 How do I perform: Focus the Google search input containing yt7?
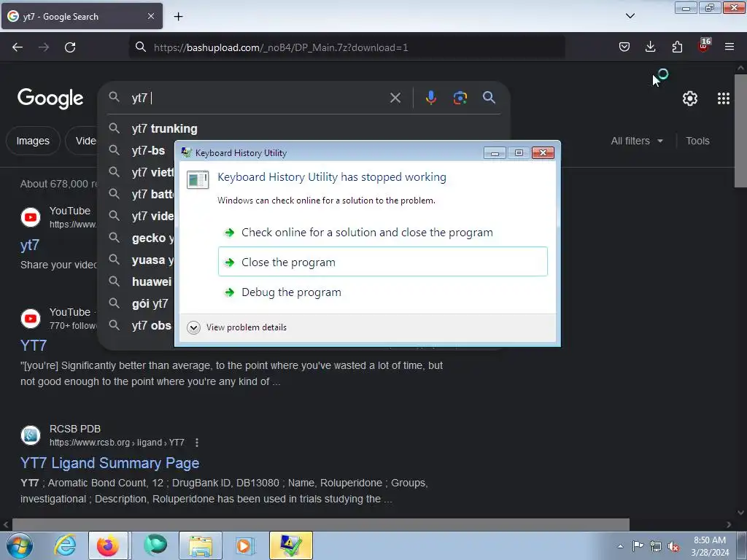[258, 98]
